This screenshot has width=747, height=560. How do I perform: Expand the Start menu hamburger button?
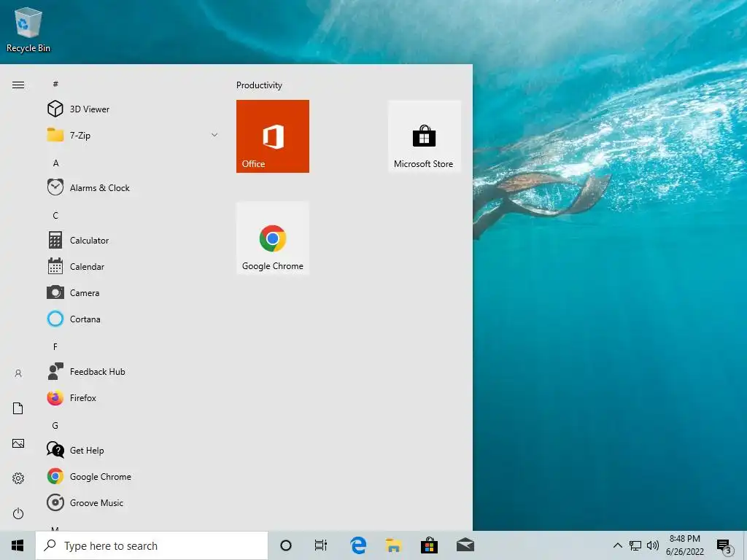pyautogui.click(x=18, y=85)
